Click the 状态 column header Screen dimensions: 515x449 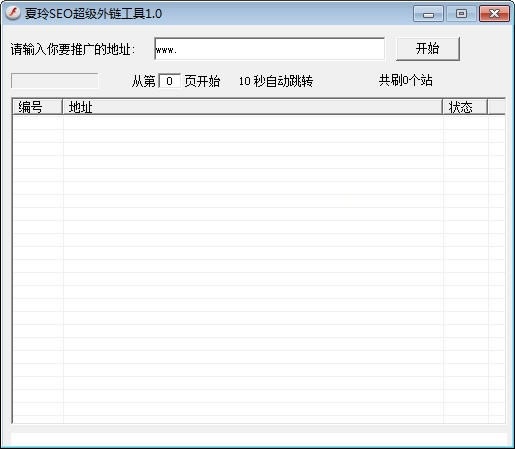[x=465, y=107]
